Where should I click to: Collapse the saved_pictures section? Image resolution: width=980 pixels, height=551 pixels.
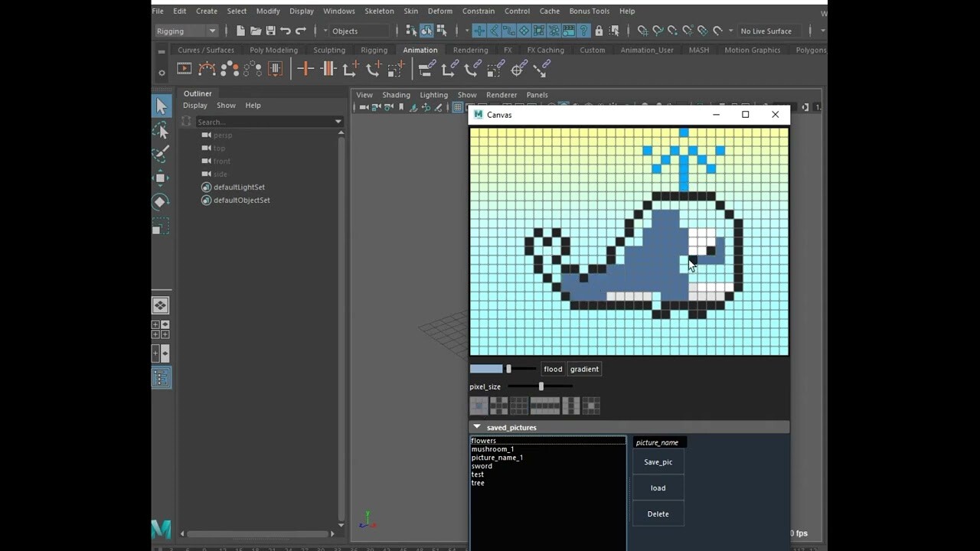(x=477, y=427)
